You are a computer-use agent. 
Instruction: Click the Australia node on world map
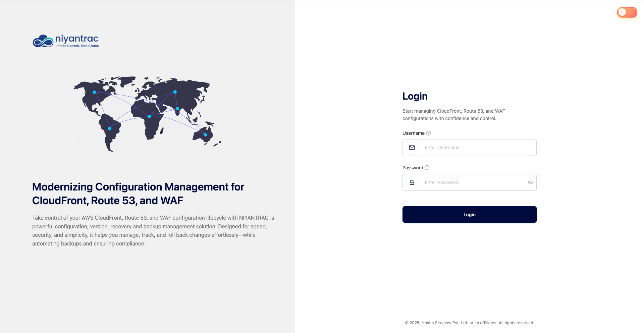(x=205, y=135)
